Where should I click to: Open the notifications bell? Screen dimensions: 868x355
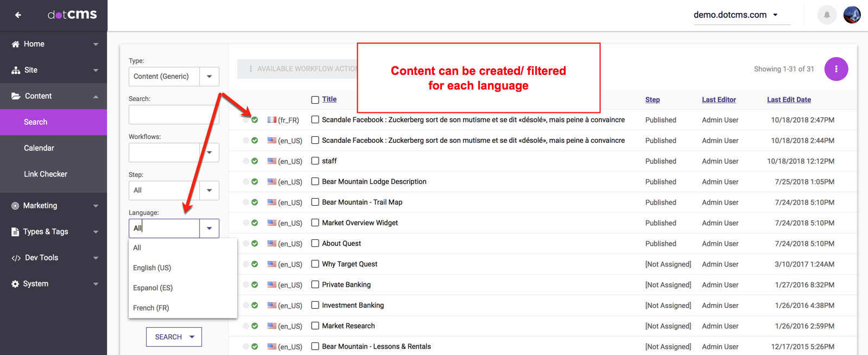click(x=827, y=15)
